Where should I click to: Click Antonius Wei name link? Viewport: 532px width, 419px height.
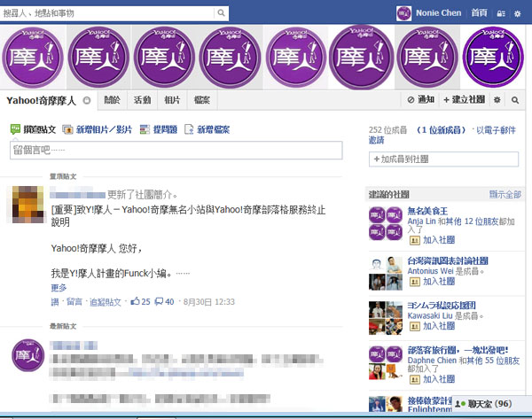click(x=430, y=271)
